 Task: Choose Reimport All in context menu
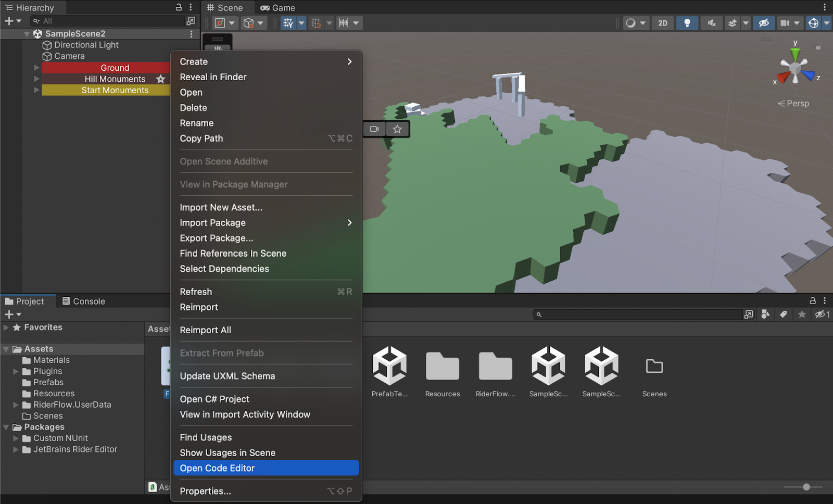(205, 330)
